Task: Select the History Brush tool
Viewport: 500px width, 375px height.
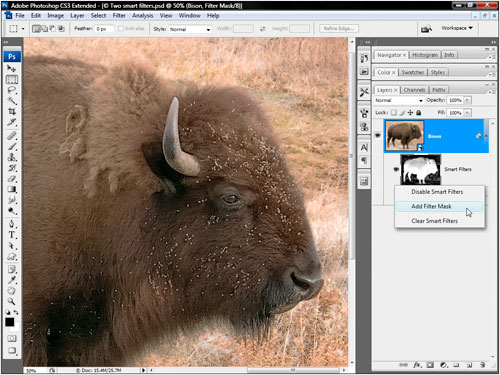Action: point(12,168)
